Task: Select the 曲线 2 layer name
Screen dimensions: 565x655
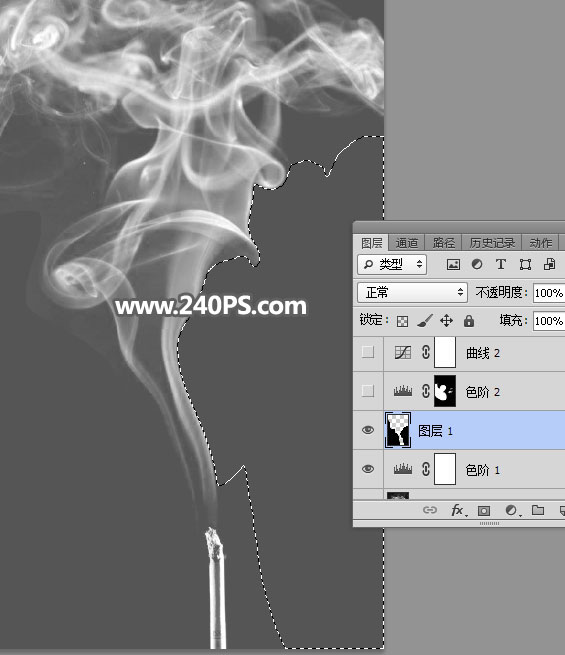Action: click(x=483, y=353)
